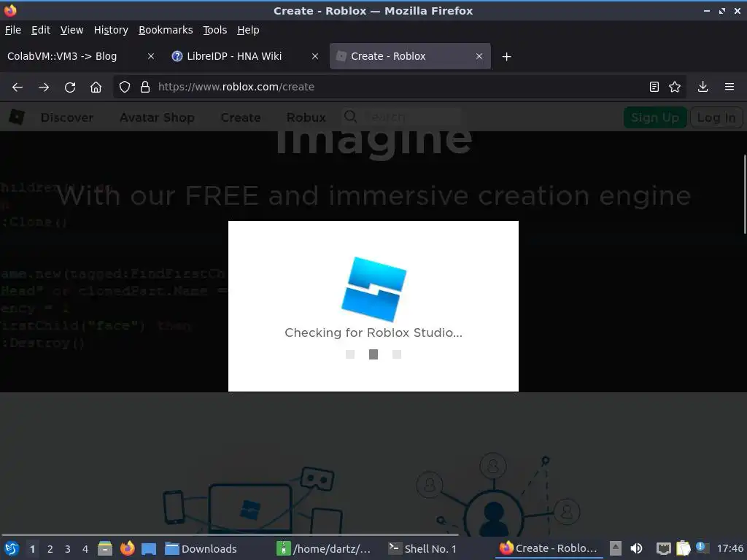
Task: Switch to workspace 2
Action: click(x=50, y=549)
